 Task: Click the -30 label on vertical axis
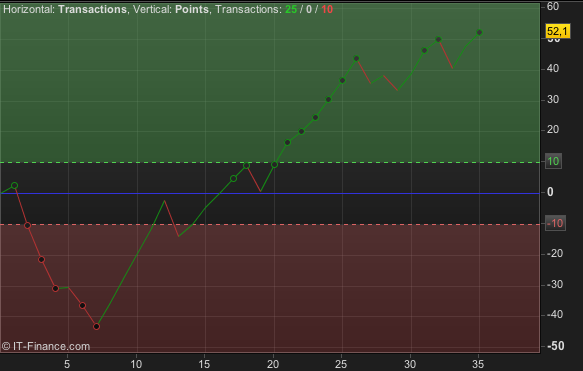[555, 285]
